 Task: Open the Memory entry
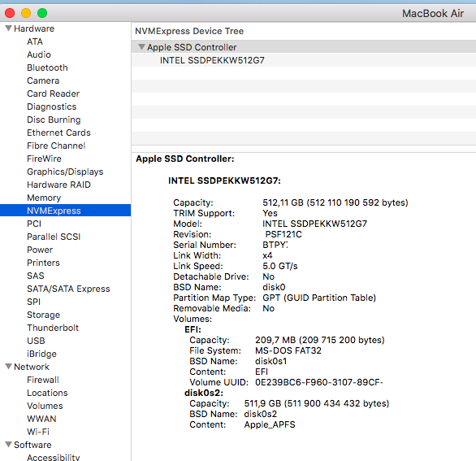44,198
